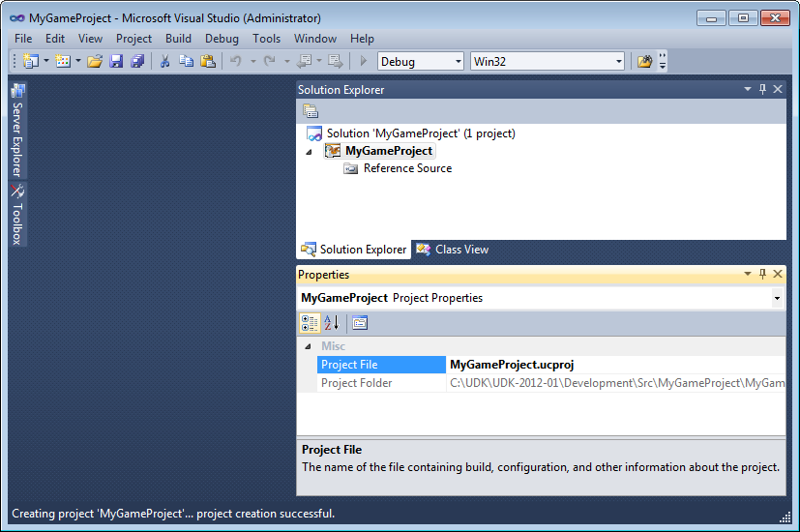Open toolbar options overflow button
The width and height of the screenshot is (800, 532).
tap(663, 61)
